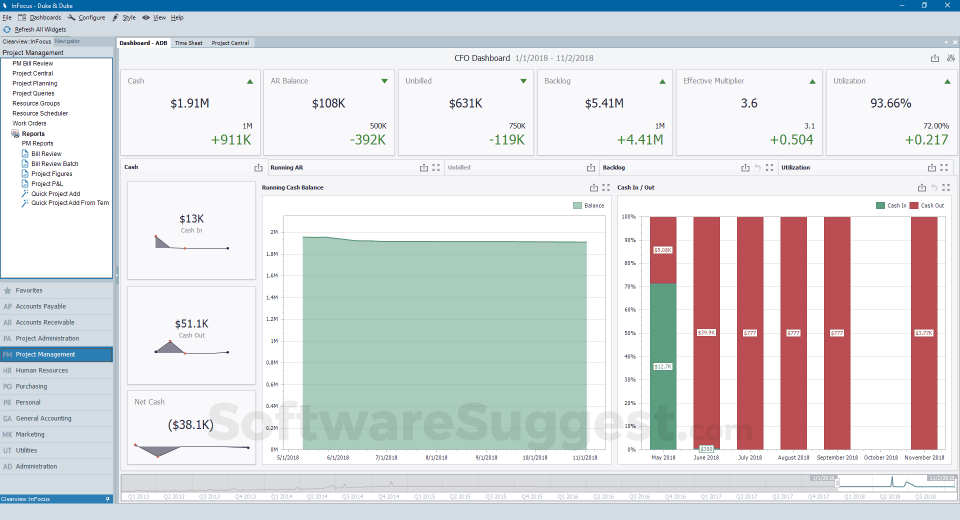Maximize the Utilization panel
This screenshot has width=960, height=520.
(x=947, y=168)
